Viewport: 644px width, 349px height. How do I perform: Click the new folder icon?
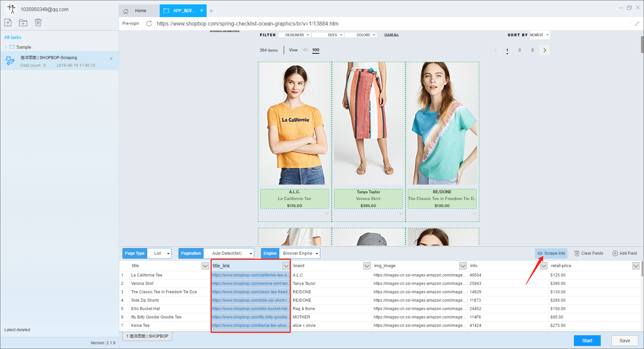pyautogui.click(x=23, y=22)
